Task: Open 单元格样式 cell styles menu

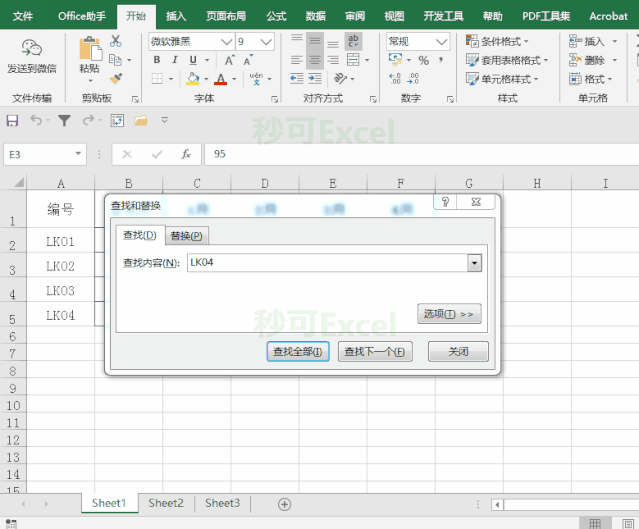Action: point(502,79)
